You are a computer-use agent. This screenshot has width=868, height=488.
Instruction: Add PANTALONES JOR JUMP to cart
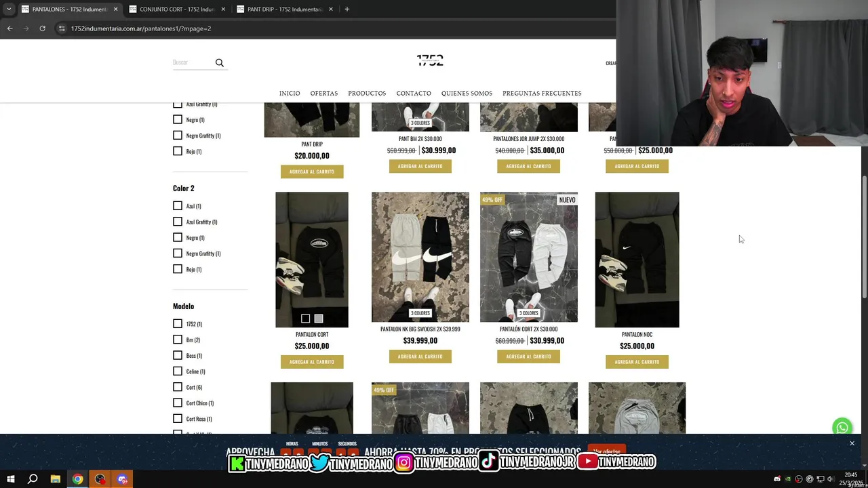tap(528, 166)
